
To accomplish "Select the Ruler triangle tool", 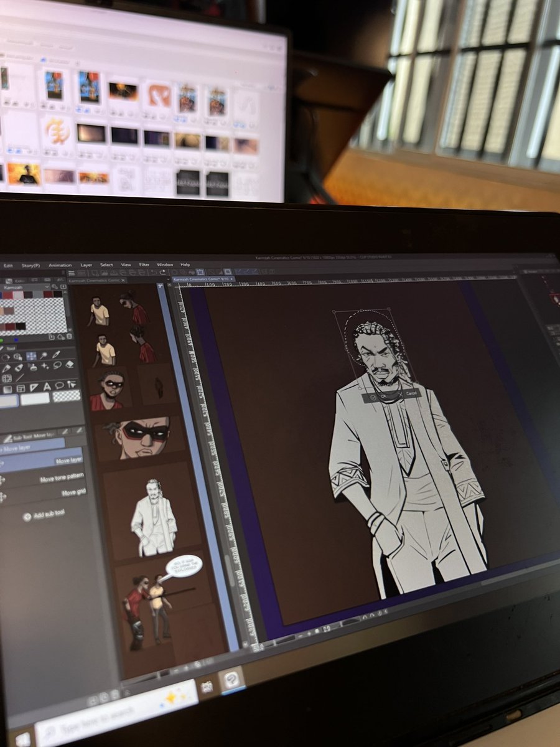I will click(x=34, y=388).
